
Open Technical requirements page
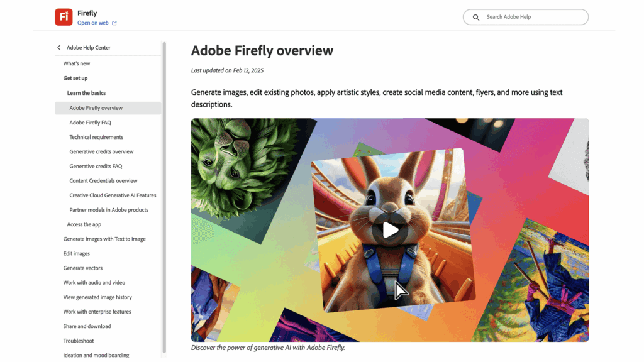pyautogui.click(x=96, y=137)
